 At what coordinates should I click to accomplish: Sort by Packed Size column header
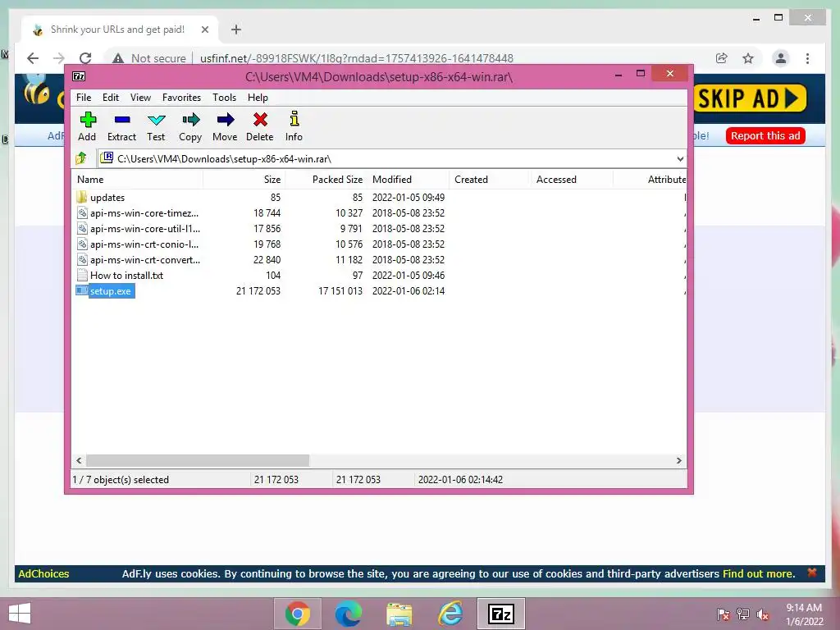coord(326,180)
